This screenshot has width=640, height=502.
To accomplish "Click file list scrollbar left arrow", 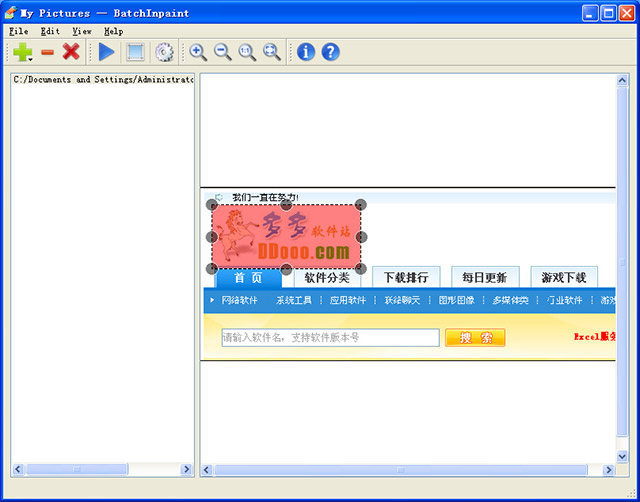I will pyautogui.click(x=18, y=469).
